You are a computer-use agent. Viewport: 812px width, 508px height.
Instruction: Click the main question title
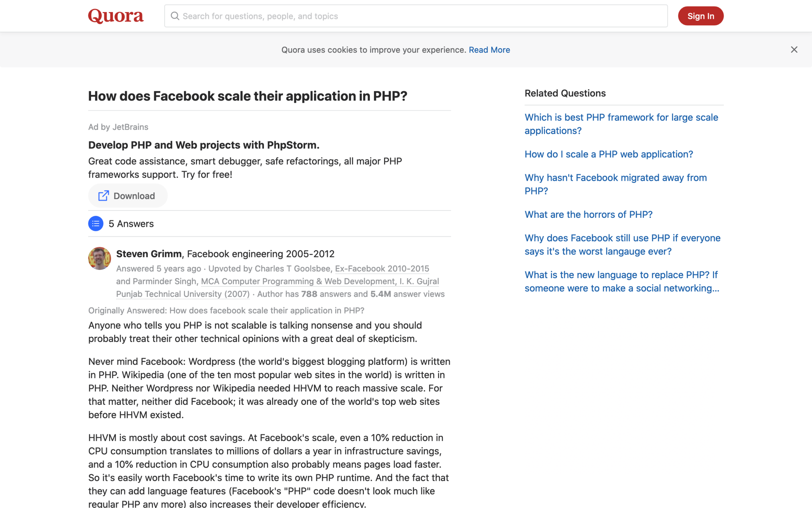(x=248, y=96)
